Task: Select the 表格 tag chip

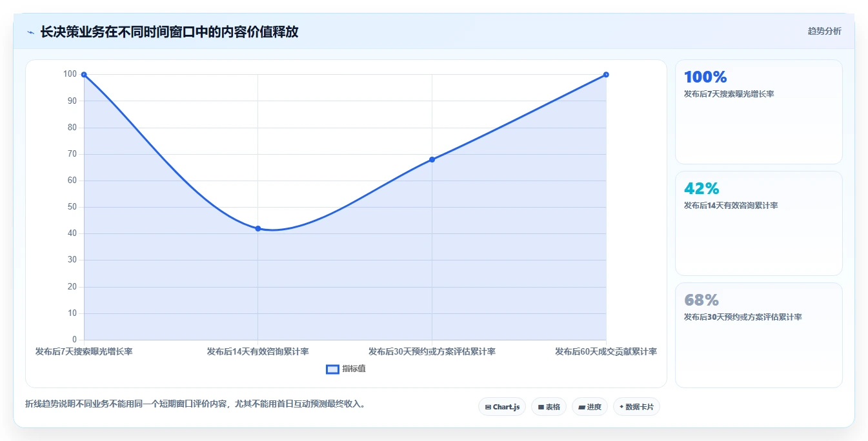Action: point(549,407)
